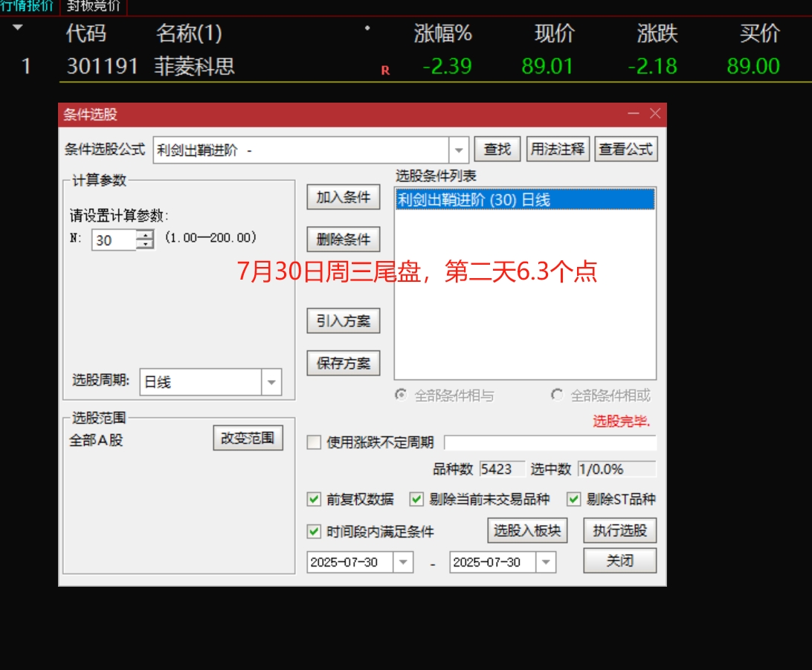Image resolution: width=812 pixels, height=670 pixels.
Task: Click the end date 2025-07-30 field
Action: pos(493,562)
